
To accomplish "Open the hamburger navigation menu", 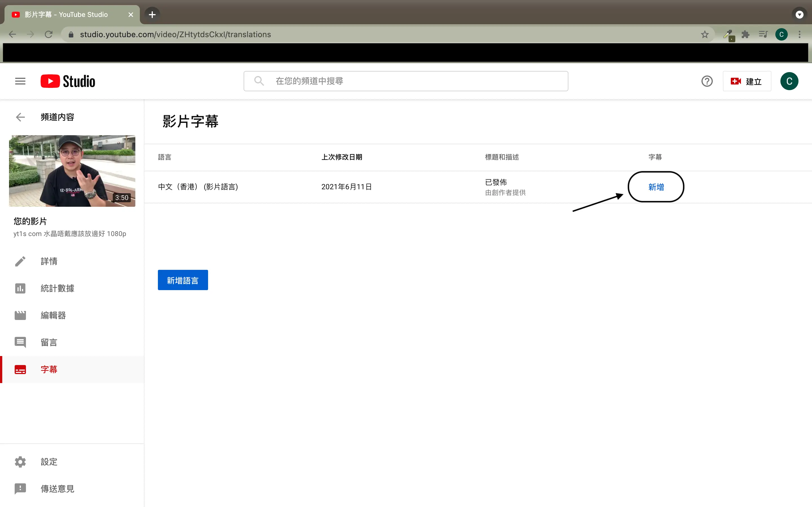I will [20, 81].
